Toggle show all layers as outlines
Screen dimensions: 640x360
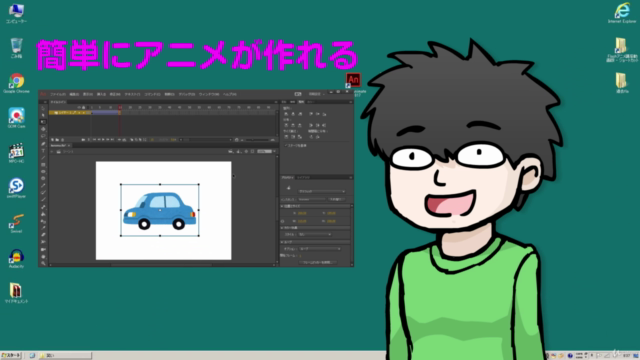click(x=88, y=107)
